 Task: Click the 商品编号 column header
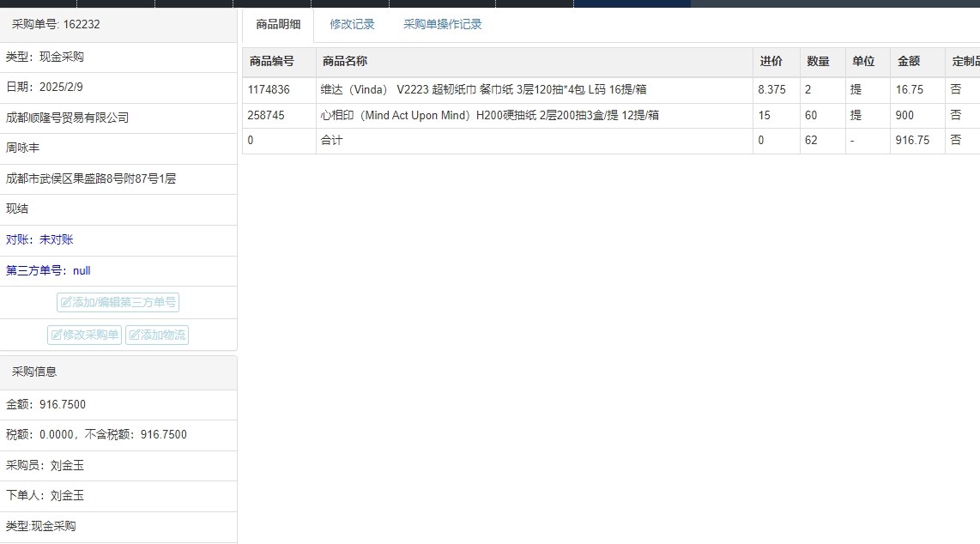[279, 62]
